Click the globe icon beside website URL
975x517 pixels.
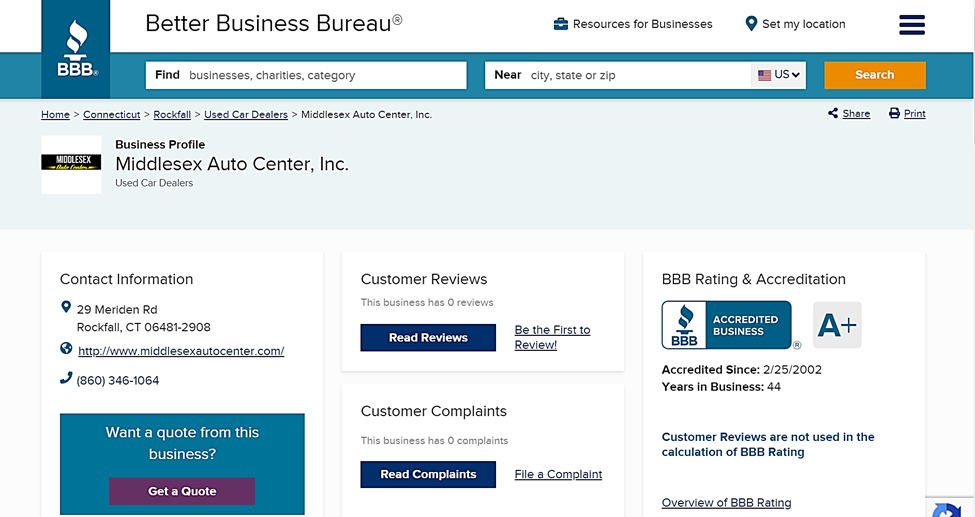(66, 348)
